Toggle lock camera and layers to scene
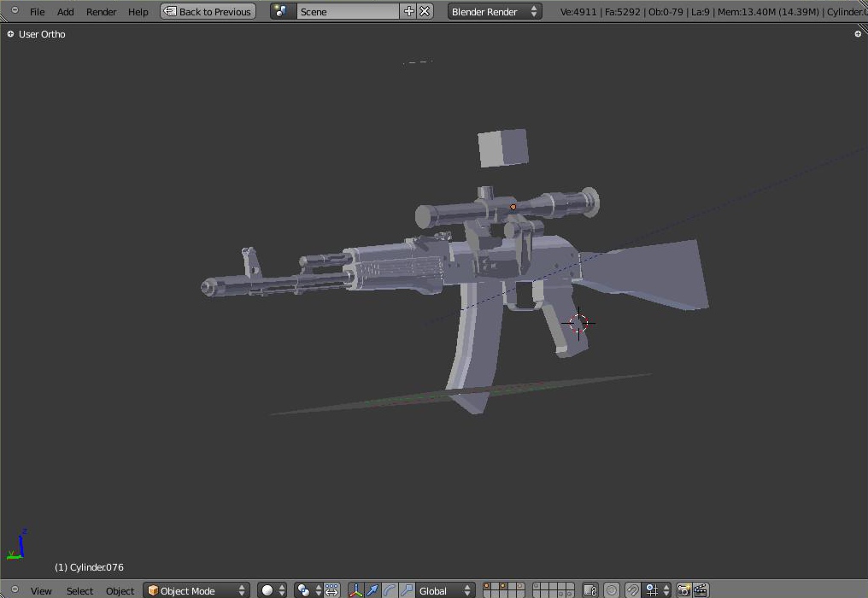The image size is (868, 598). [x=590, y=591]
